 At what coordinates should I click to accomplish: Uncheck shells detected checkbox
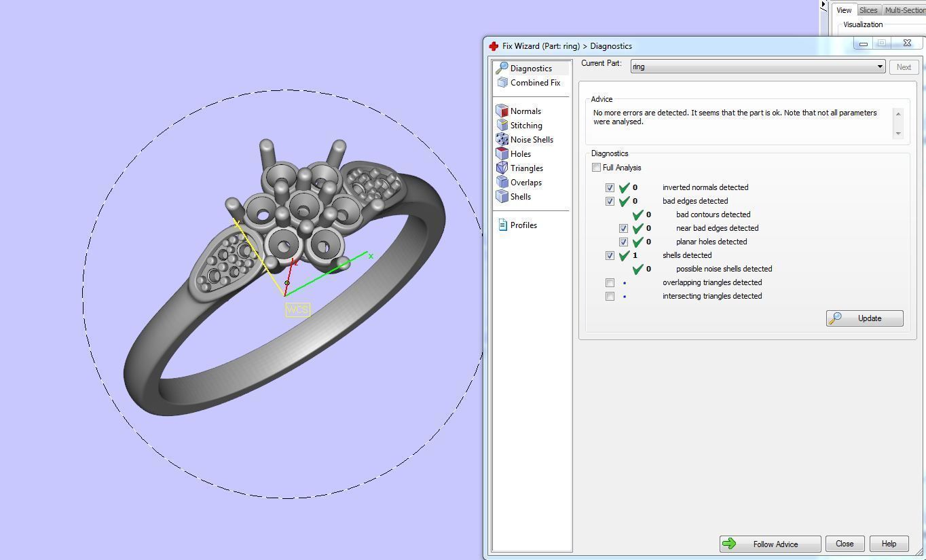(610, 255)
